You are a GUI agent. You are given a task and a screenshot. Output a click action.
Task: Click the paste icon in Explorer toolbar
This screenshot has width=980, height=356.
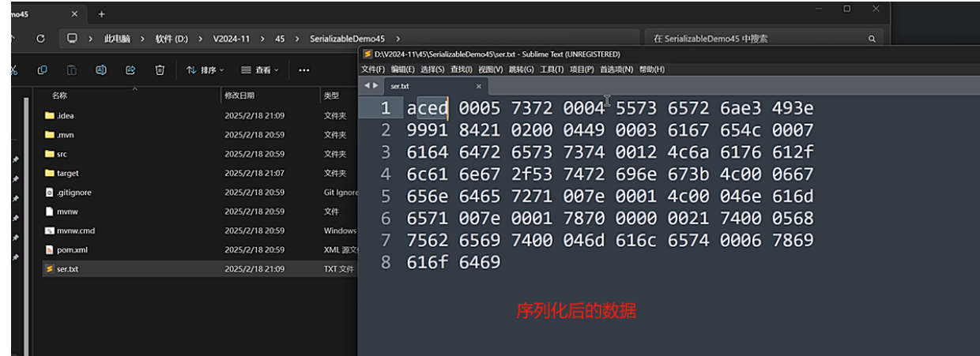pyautogui.click(x=72, y=69)
